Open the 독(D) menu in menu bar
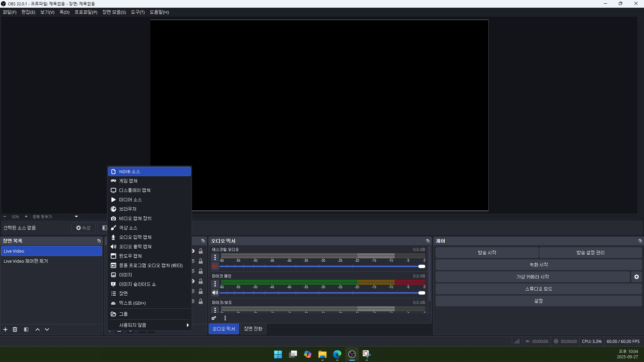The image size is (644, 362). [x=64, y=12]
